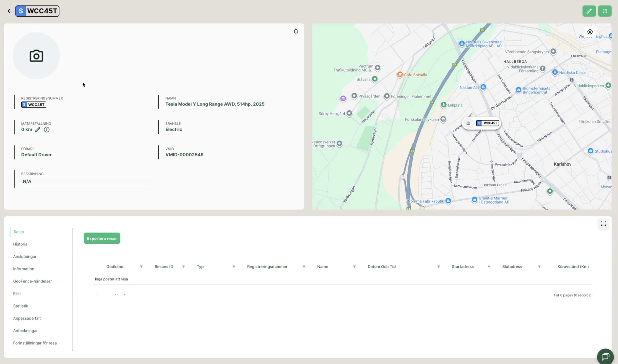
Task: Open the Anteckningar tab
Action: [26, 331]
